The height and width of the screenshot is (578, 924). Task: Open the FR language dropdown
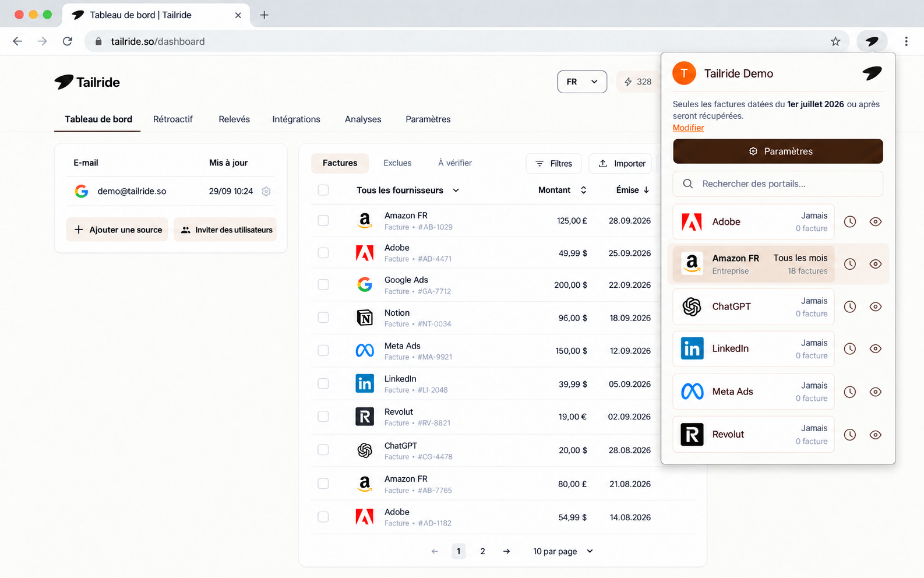pos(582,82)
